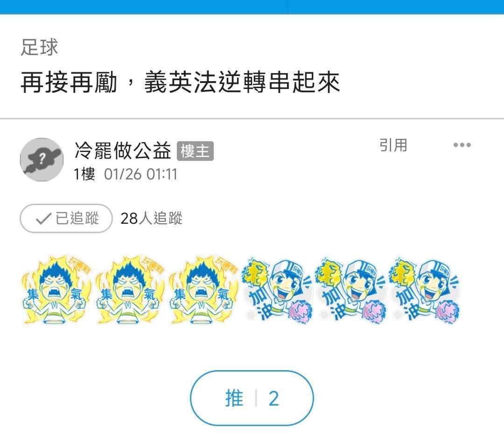Screen dimensions: 504x448
Task: Click the 樓主 badge label
Action: click(x=195, y=151)
